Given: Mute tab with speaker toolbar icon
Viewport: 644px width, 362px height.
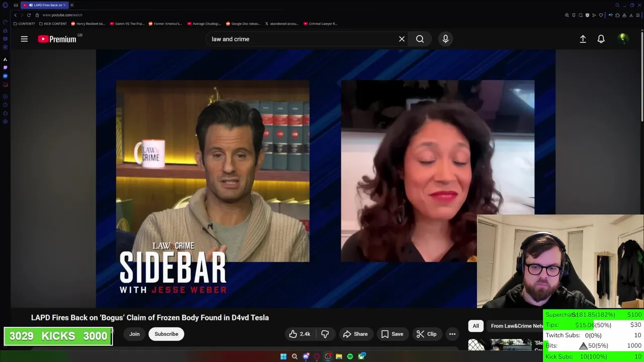Looking at the screenshot, I should pyautogui.click(x=611, y=15).
